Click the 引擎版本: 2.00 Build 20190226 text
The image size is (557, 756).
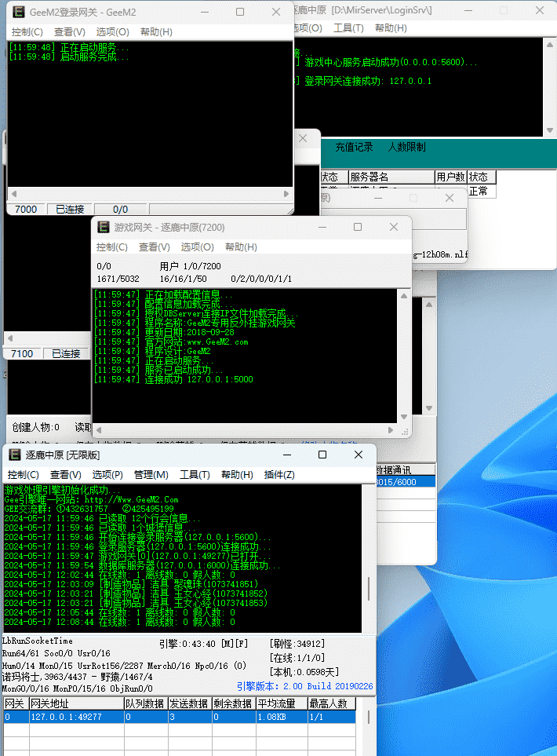[304, 686]
